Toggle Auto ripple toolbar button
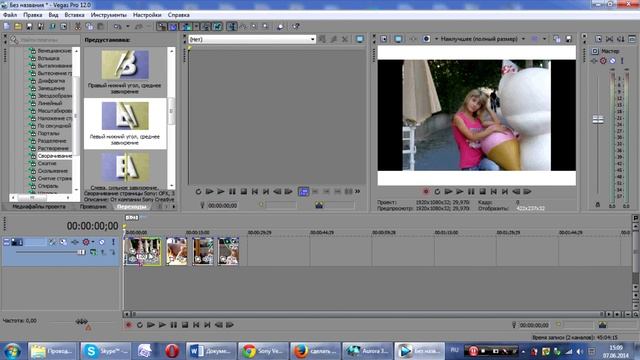 coord(187,27)
